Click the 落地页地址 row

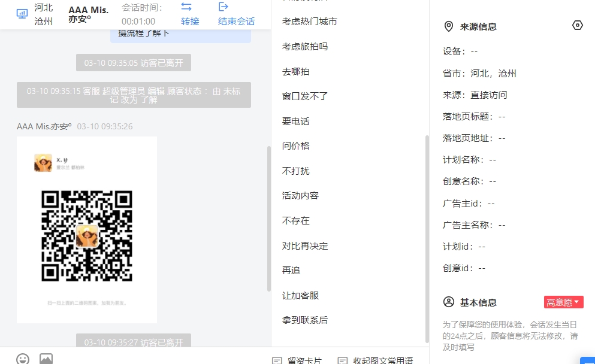(475, 138)
